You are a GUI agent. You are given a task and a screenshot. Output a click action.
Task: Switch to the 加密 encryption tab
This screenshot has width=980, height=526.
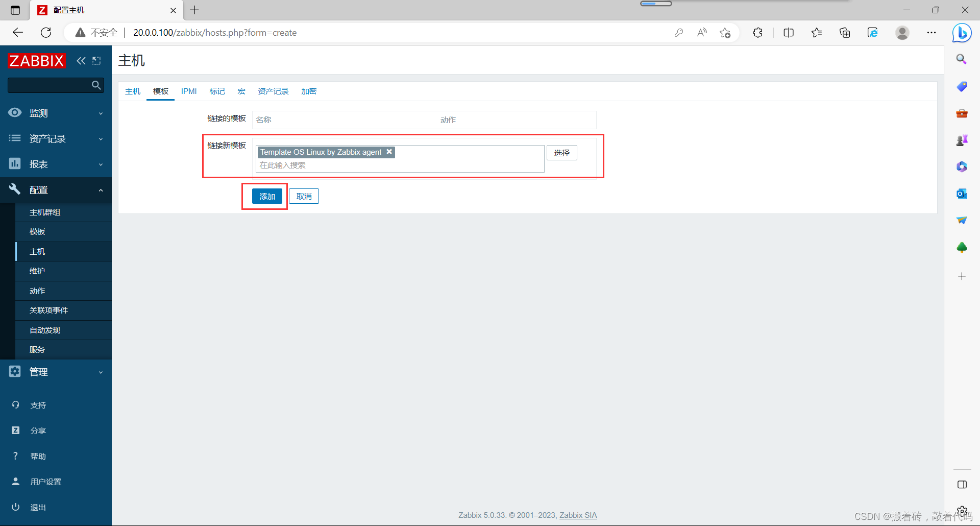[309, 91]
